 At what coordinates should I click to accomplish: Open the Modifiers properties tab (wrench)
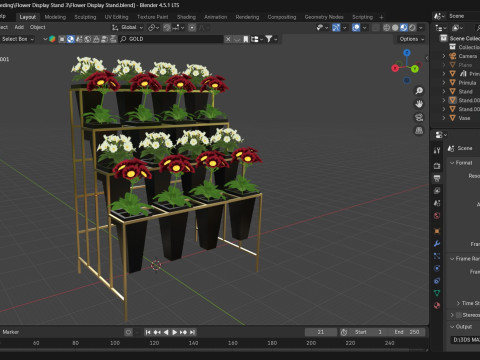[437, 244]
